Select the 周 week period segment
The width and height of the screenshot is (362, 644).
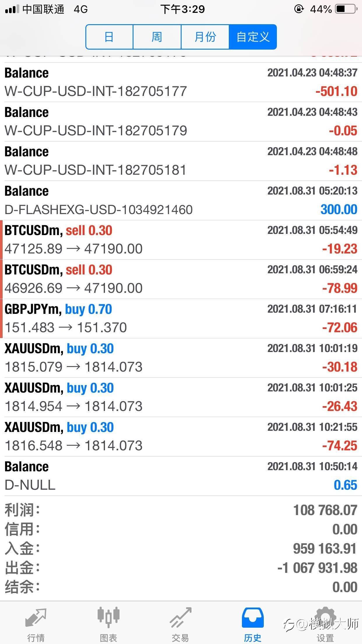(x=157, y=37)
